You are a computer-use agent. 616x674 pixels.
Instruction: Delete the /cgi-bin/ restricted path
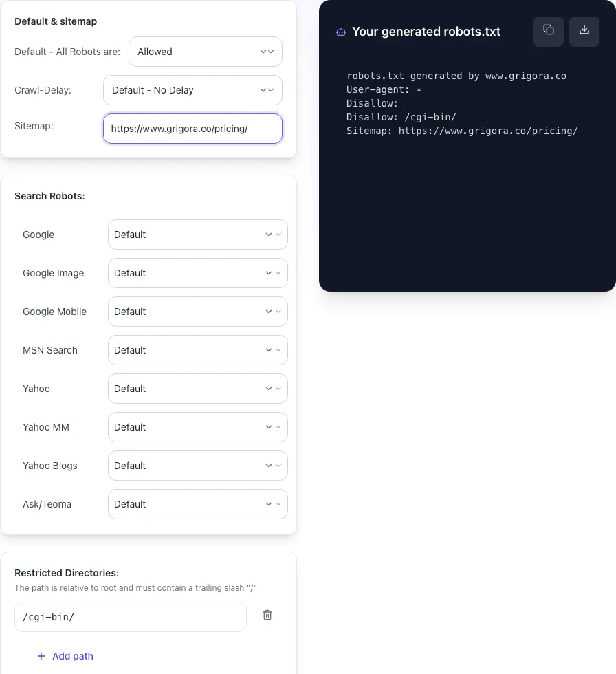pos(267,615)
